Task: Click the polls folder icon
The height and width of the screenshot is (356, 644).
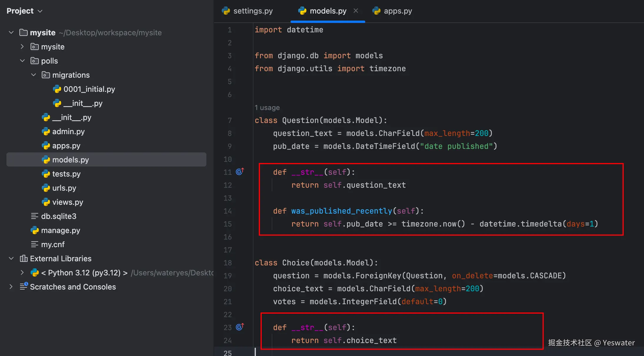Action: pos(35,61)
